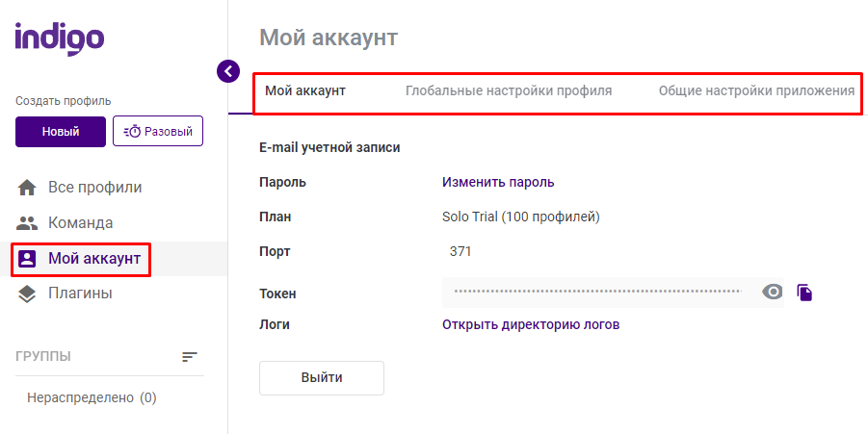Open the Глобальные настройки профиля tab
The width and height of the screenshot is (868, 434).
click(x=509, y=90)
